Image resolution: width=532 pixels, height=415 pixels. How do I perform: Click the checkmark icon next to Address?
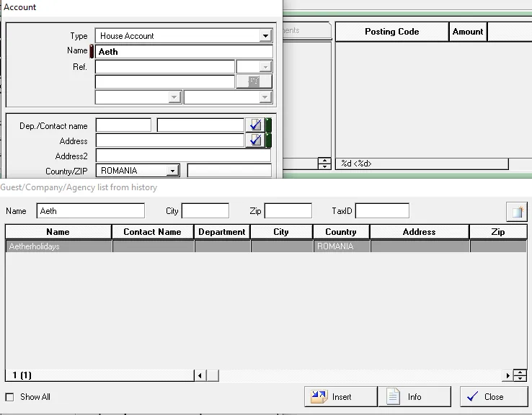255,140
